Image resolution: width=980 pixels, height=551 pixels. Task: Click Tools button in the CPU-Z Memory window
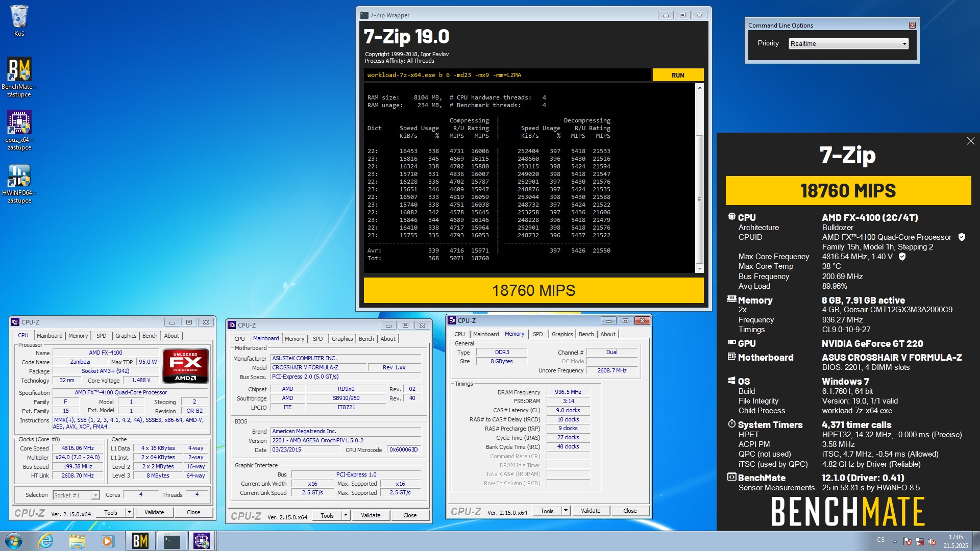(547, 511)
